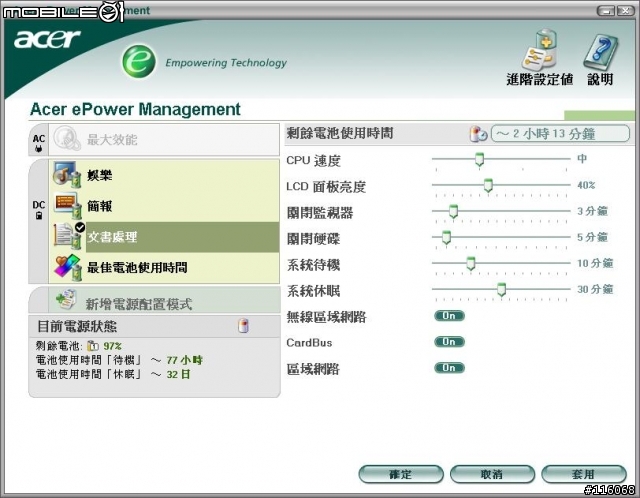
Task: Click the 77 小時 standby time value
Action: 184,360
